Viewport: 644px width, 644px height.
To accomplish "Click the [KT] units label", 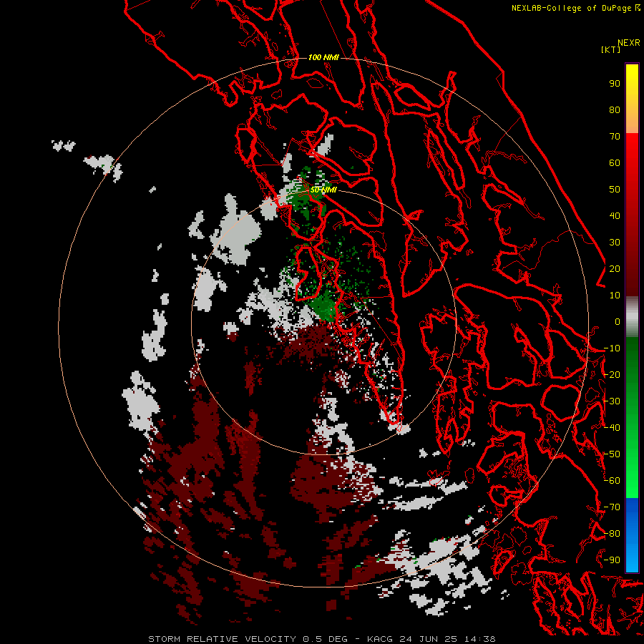I will point(610,49).
